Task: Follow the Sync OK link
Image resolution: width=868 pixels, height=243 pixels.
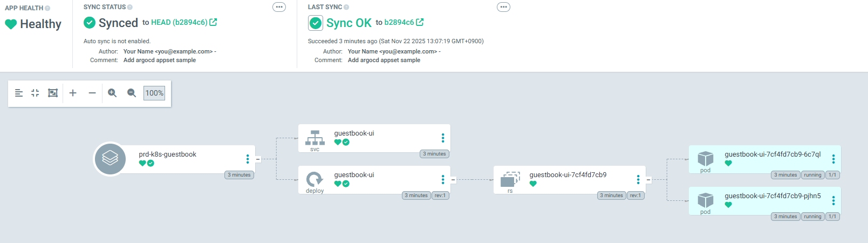Action: coord(348,23)
